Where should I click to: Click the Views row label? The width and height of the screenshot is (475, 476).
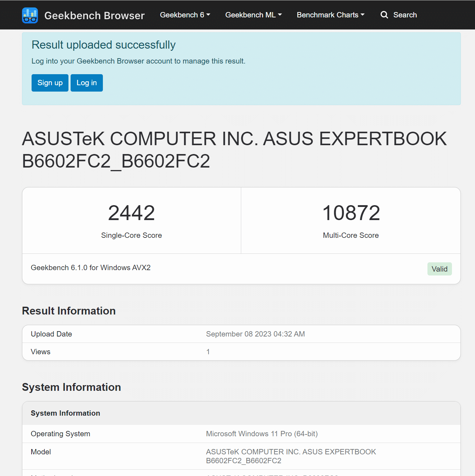41,352
